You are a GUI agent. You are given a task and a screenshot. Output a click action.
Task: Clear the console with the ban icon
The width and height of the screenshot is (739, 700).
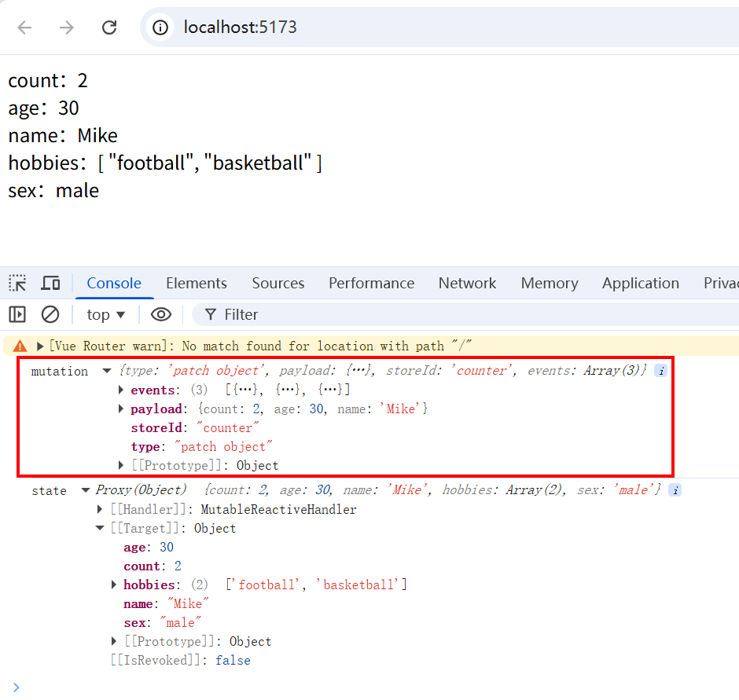50,314
